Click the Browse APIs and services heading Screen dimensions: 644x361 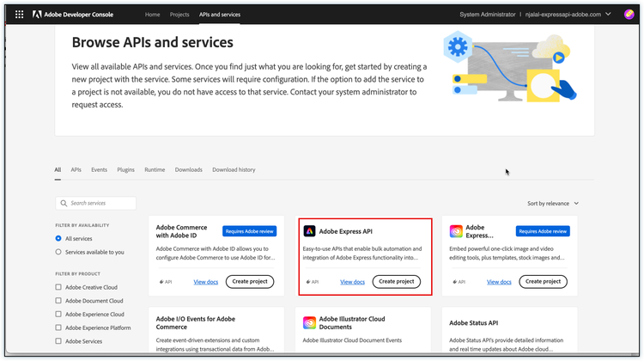(152, 42)
